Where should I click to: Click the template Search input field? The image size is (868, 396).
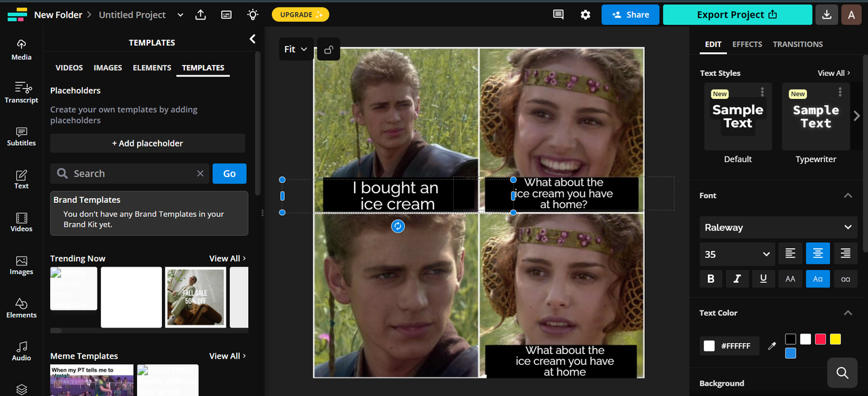pyautogui.click(x=130, y=174)
